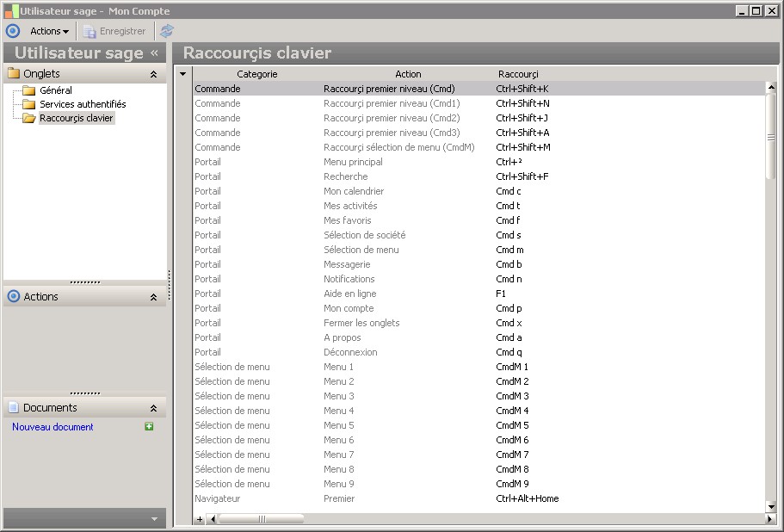Open the Raccourçis clavier tree item
The image size is (784, 532).
[76, 118]
